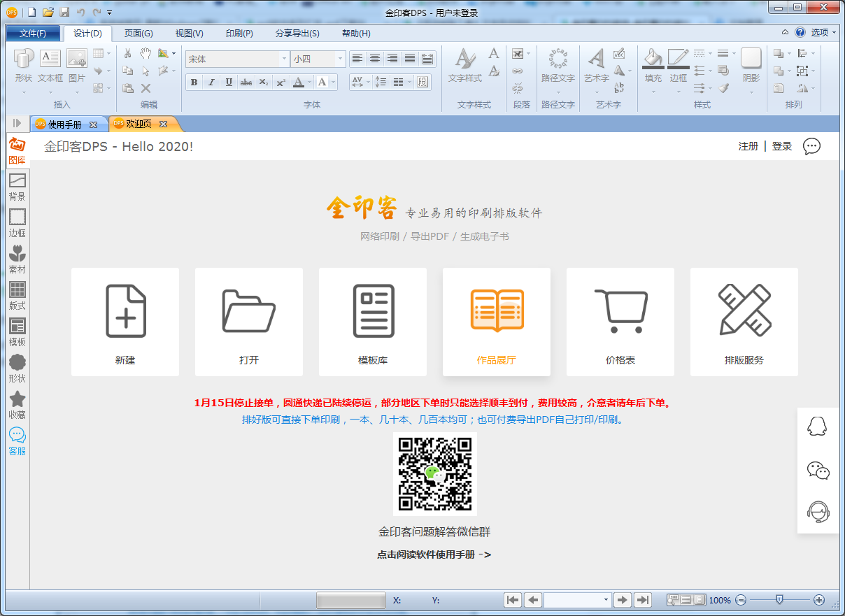
Task: Switch to the 印刷(P) ribbon tab
Action: click(x=239, y=33)
